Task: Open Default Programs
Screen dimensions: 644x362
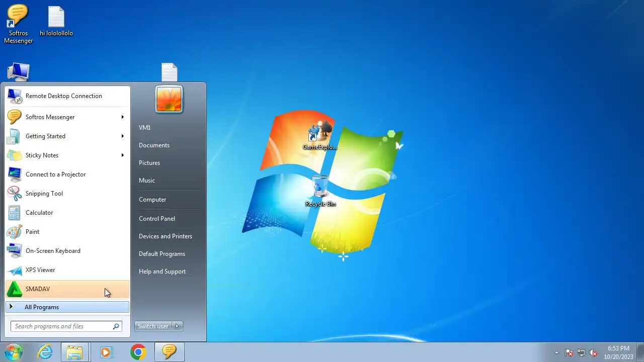Action: coord(162,254)
